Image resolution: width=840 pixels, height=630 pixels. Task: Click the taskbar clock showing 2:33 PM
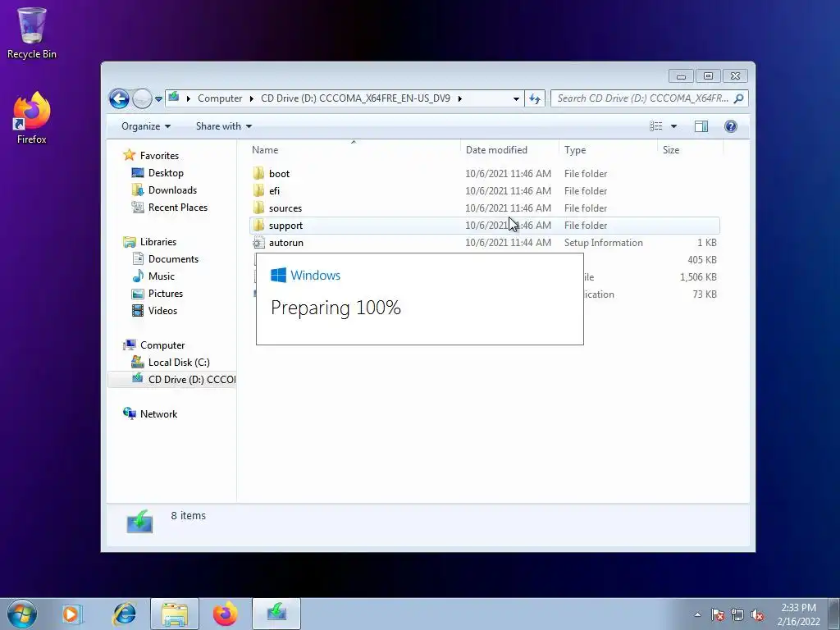798,614
